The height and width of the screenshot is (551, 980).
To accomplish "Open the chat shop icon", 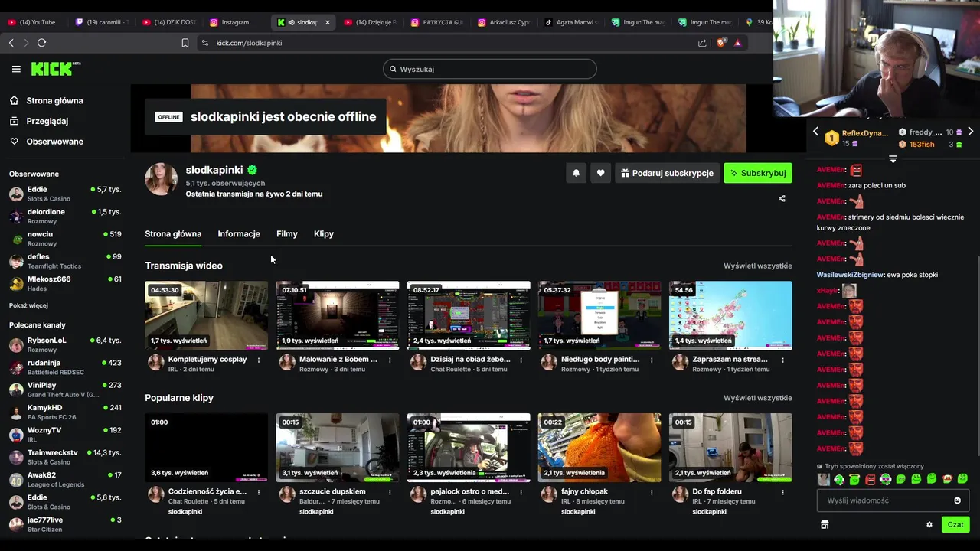I will [825, 525].
